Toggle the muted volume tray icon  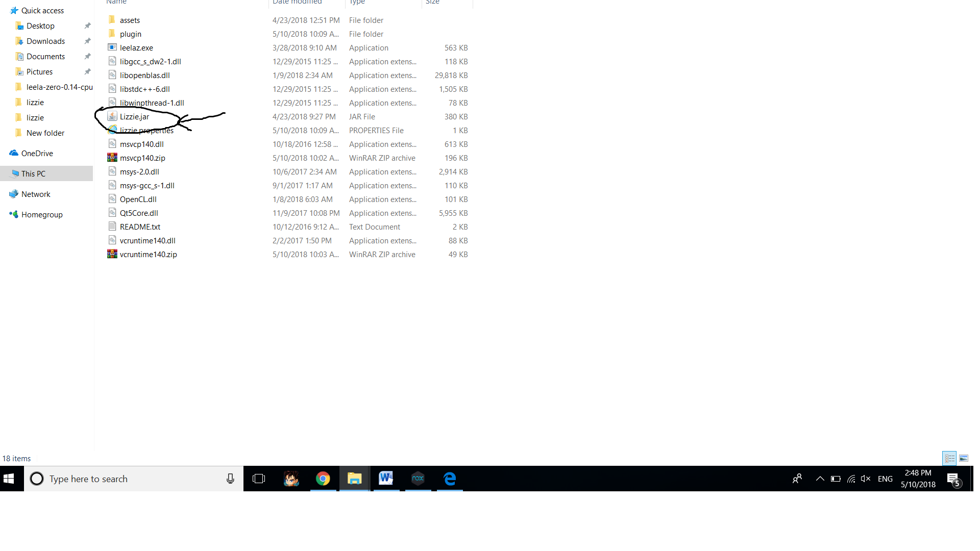click(866, 479)
